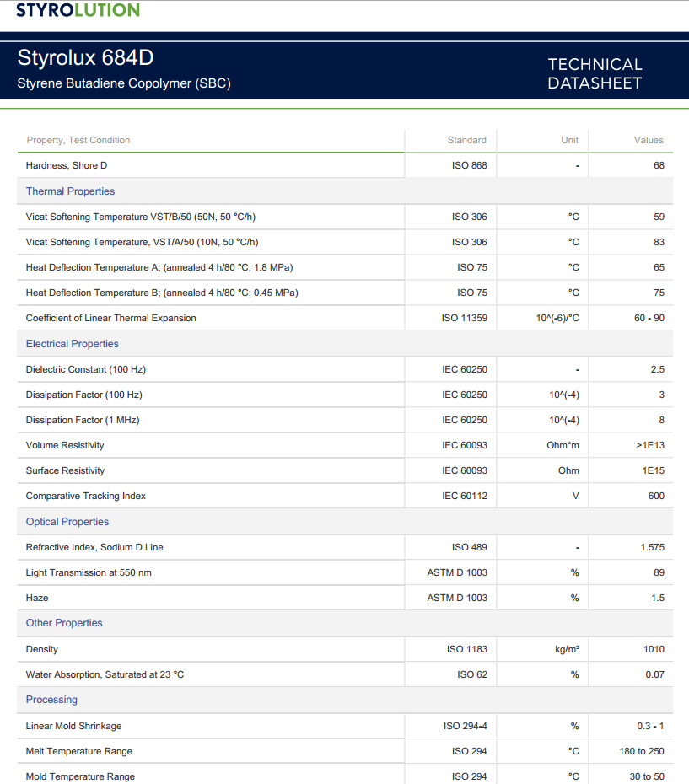Image resolution: width=689 pixels, height=784 pixels.
Task: Click the Density value 1010
Action: 653,649
